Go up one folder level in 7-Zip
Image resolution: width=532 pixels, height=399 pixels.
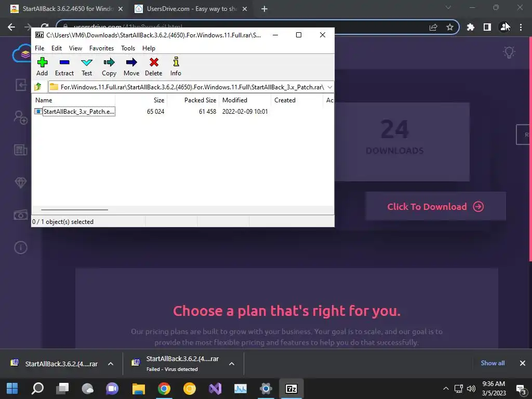pos(38,87)
